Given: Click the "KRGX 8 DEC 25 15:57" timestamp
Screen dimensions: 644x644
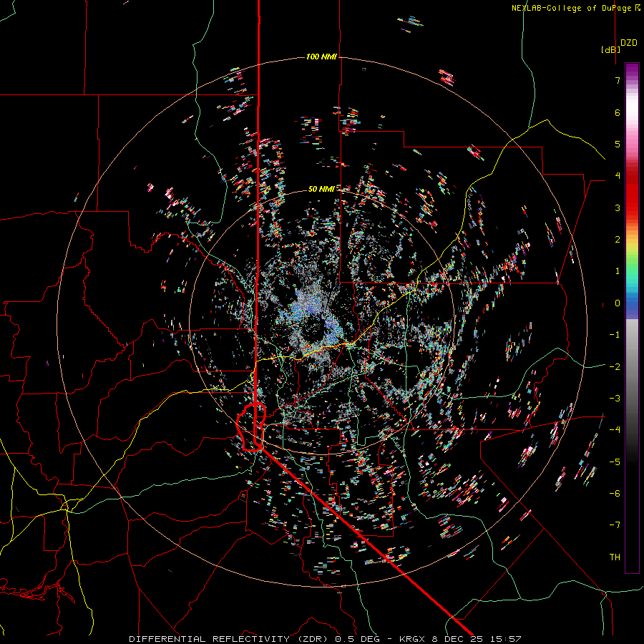Looking at the screenshot, I should pyautogui.click(x=460, y=639).
